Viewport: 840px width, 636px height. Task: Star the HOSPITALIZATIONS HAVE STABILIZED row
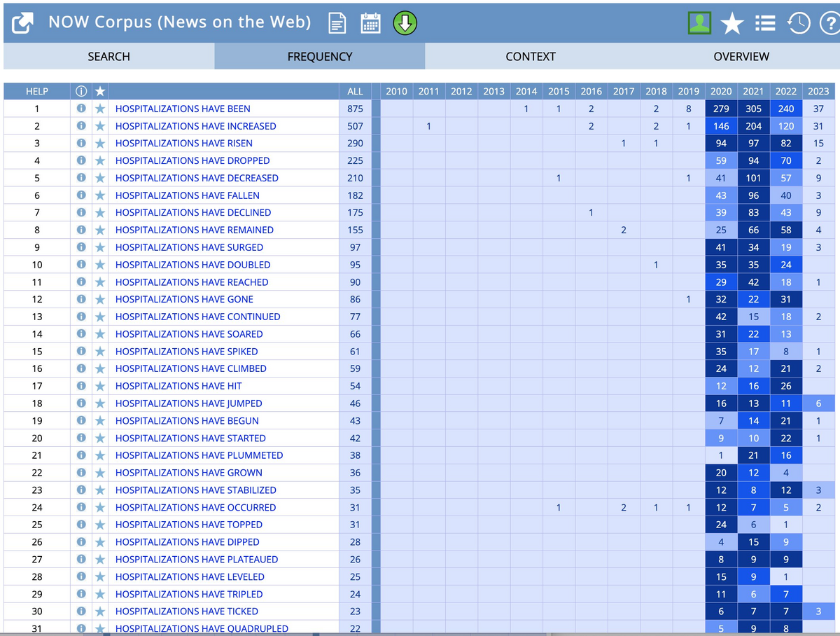[x=100, y=490]
